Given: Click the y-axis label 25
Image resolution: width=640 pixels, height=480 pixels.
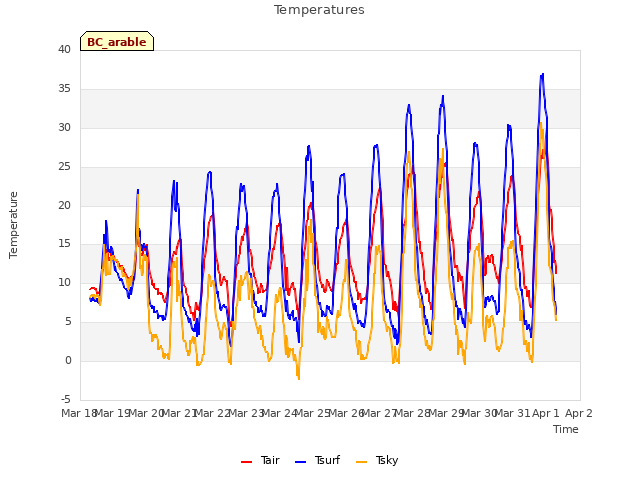Looking at the screenshot, I should (64, 167).
